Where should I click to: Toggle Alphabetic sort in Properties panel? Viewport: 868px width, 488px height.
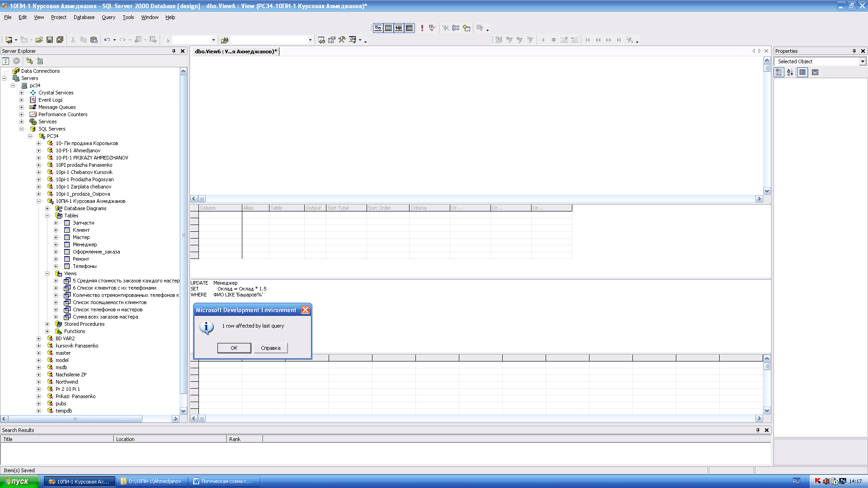tap(790, 72)
